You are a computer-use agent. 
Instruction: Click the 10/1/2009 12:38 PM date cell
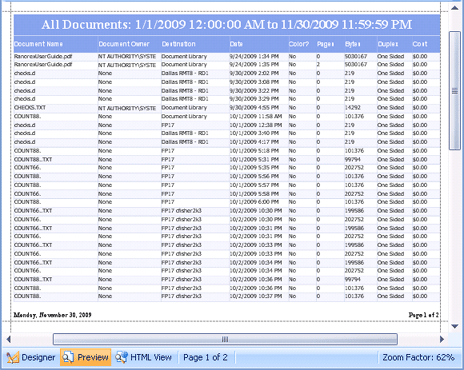coord(256,125)
